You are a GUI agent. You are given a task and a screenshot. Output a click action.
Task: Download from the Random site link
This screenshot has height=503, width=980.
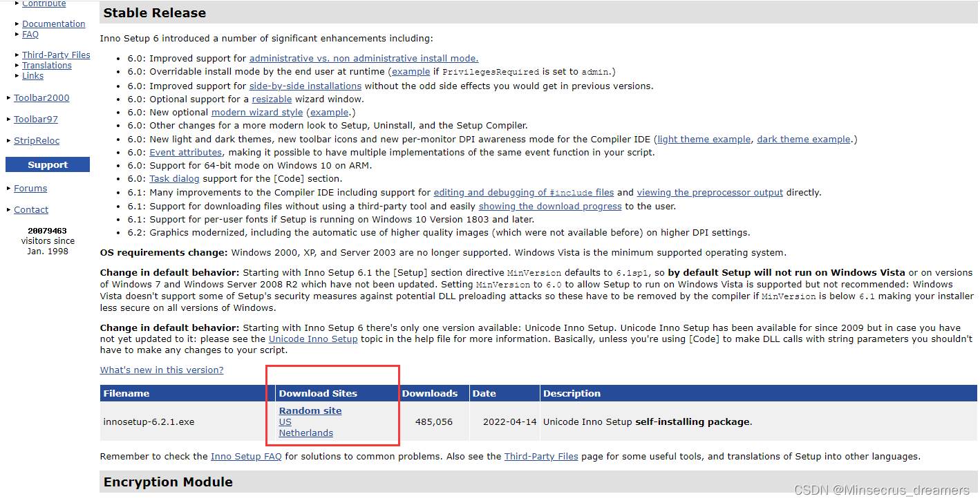tap(310, 410)
